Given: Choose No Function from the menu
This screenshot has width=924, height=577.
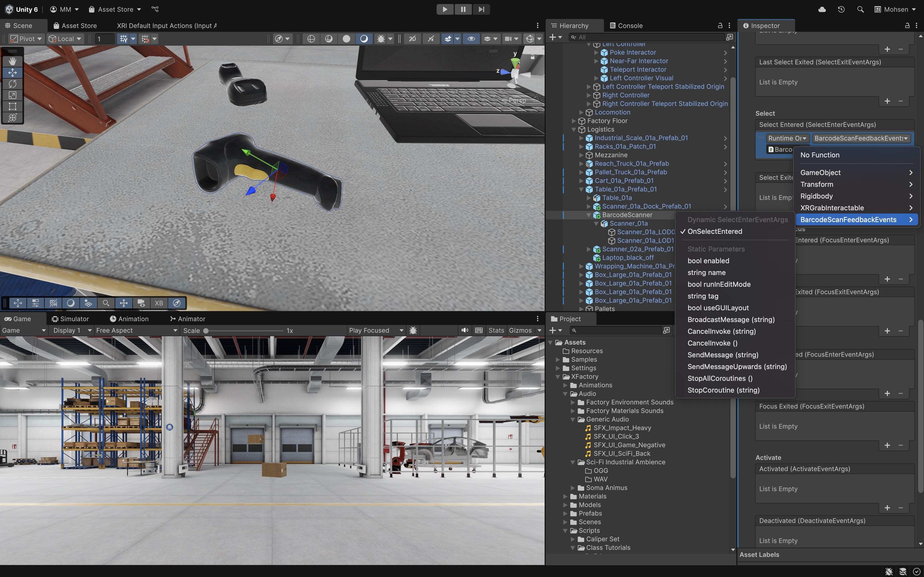Looking at the screenshot, I should point(820,155).
